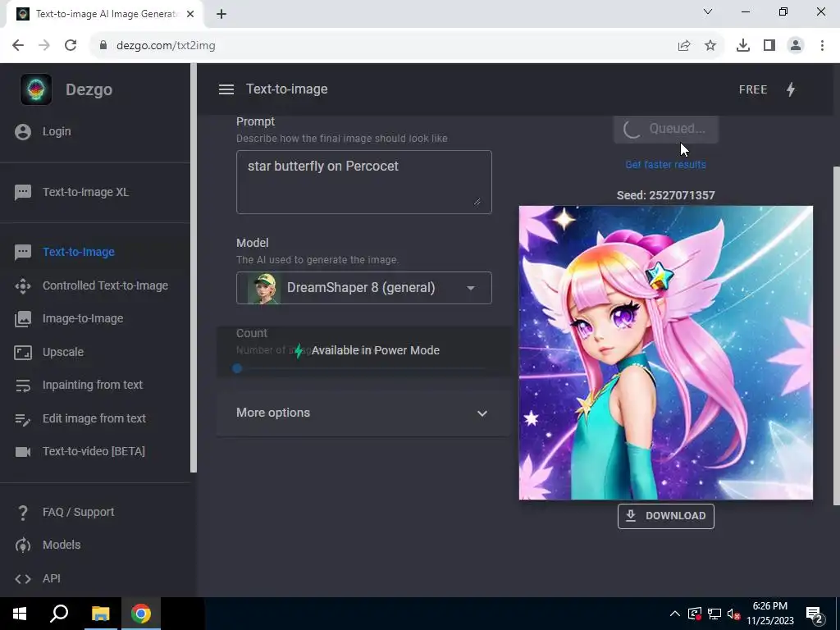Click in the Prompt text field
Screen dimensions: 840x630
[364, 182]
